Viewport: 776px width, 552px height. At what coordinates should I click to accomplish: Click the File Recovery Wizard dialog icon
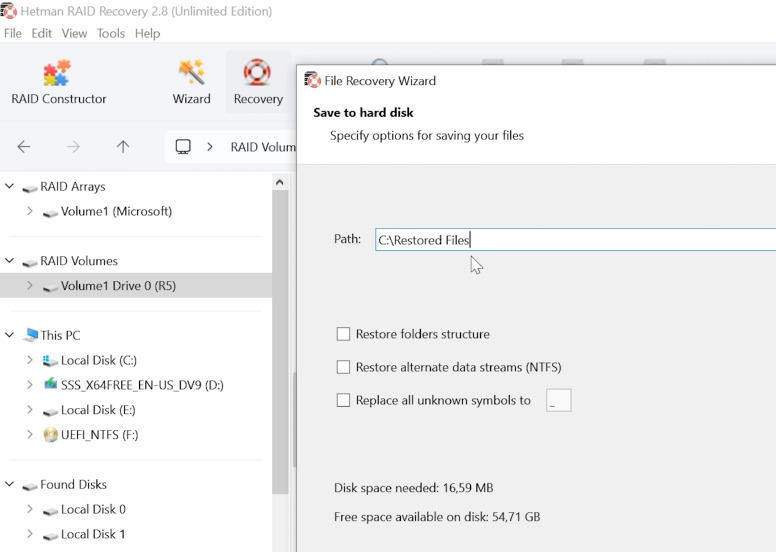pos(312,80)
